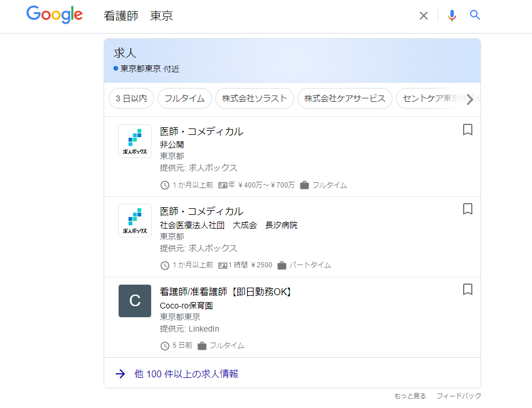Click フィードバック link
Image resolution: width=532 pixels, height=408 pixels.
pyautogui.click(x=458, y=396)
